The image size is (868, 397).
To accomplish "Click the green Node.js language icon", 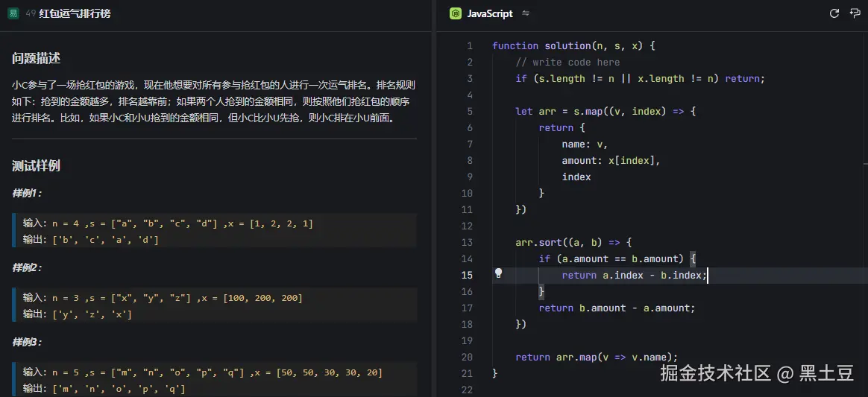I will [455, 13].
